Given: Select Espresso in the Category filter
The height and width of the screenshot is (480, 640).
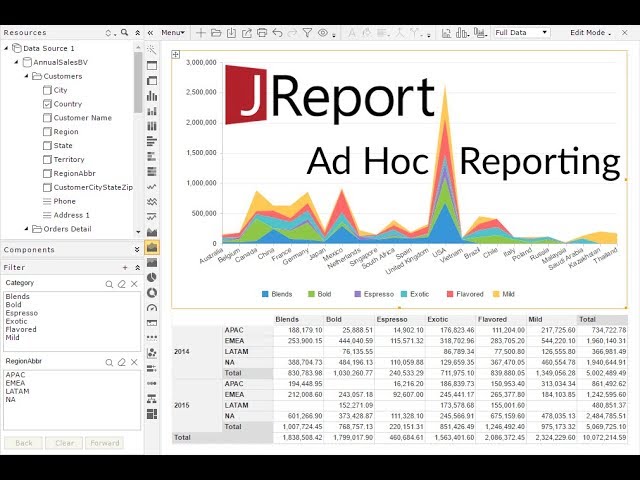Looking at the screenshot, I should tap(22, 313).
